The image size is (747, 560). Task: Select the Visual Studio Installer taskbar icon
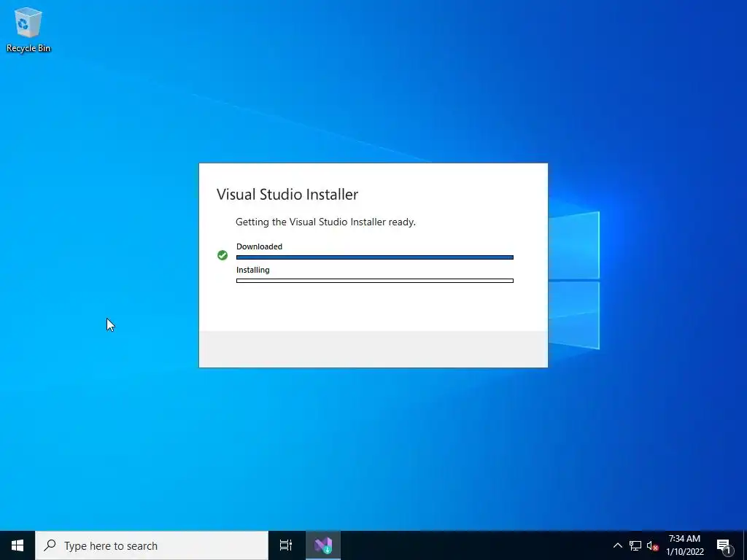point(323,545)
